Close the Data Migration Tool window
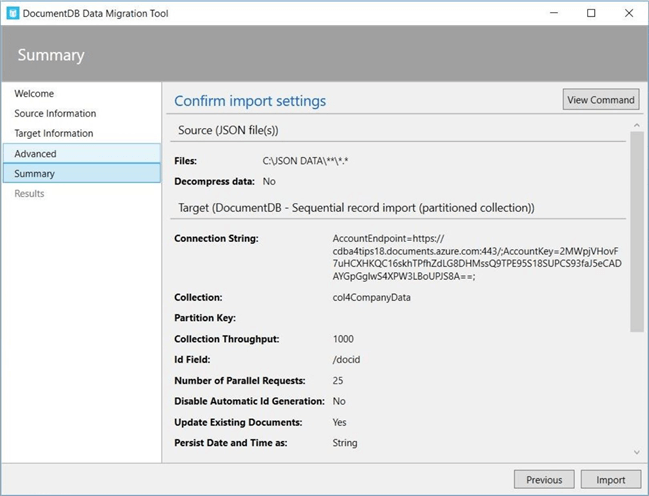The image size is (649, 496). tap(629, 13)
